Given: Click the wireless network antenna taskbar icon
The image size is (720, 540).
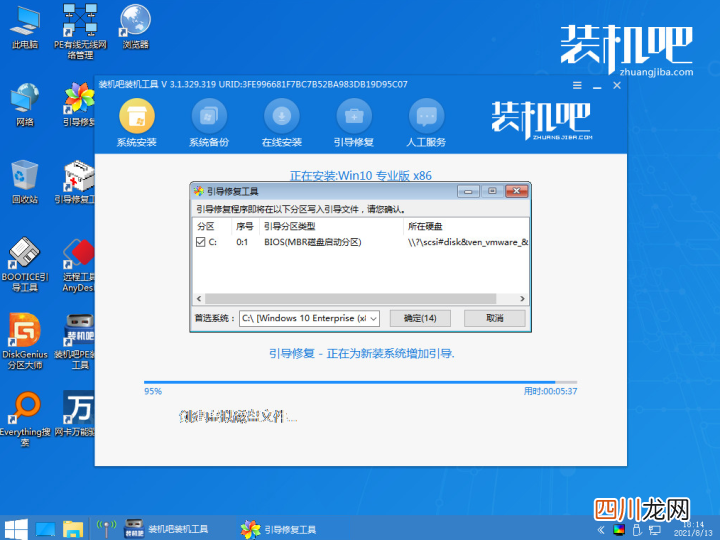Looking at the screenshot, I should click(x=106, y=529).
